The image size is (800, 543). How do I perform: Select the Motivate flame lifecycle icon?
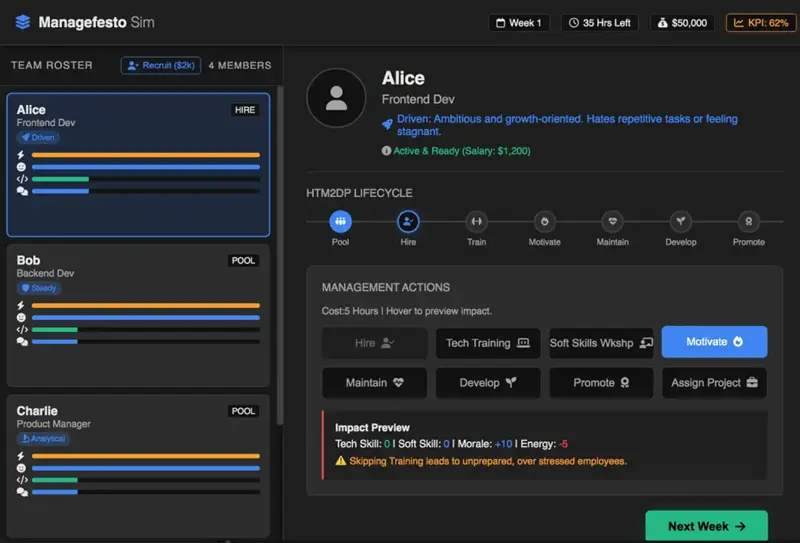(545, 221)
